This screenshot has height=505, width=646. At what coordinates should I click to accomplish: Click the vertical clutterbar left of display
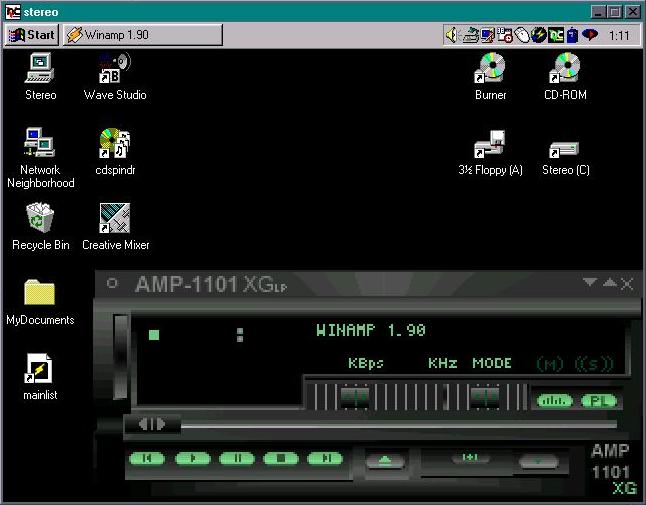120,357
